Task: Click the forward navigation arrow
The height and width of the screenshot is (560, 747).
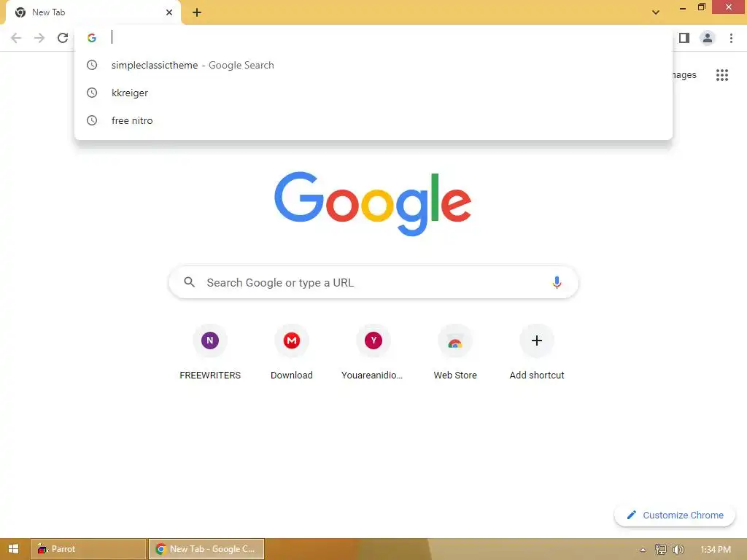Action: point(39,38)
